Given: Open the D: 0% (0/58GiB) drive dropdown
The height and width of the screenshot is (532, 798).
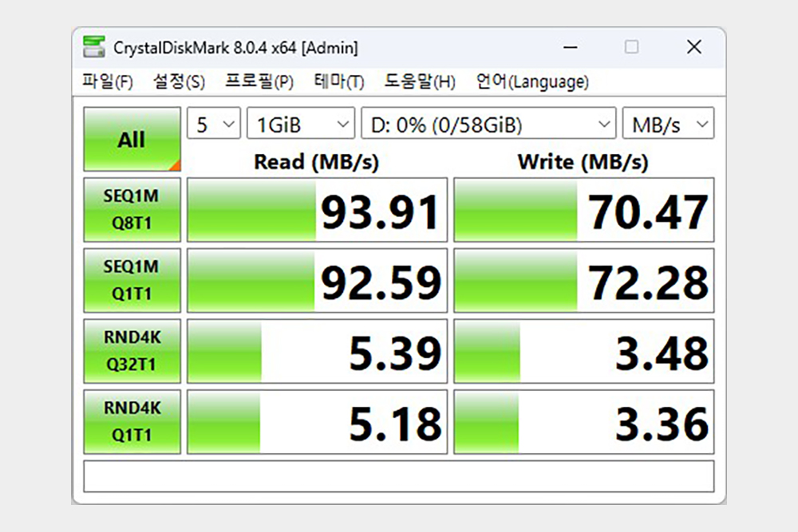Looking at the screenshot, I should point(488,123).
